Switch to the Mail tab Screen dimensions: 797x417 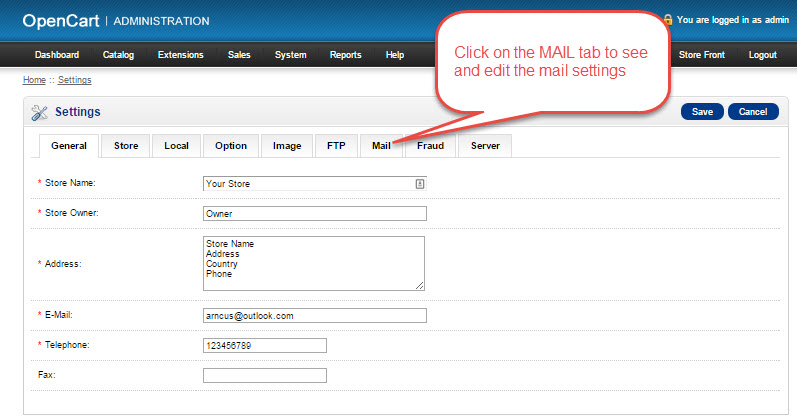381,146
